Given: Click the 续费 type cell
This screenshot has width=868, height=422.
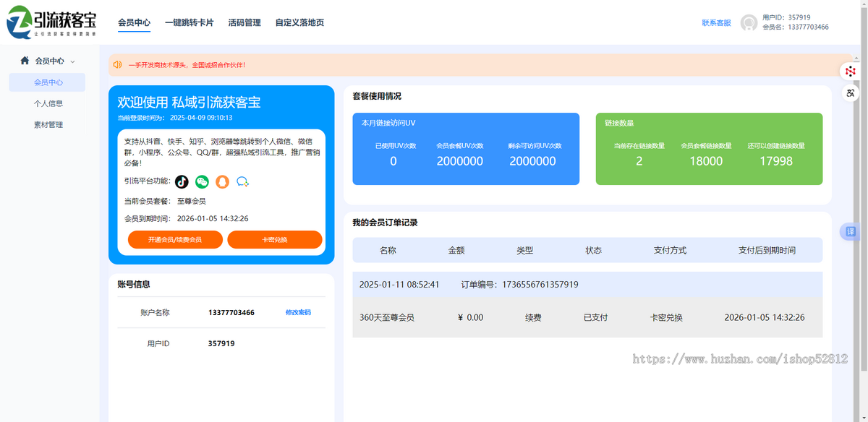Looking at the screenshot, I should (533, 317).
